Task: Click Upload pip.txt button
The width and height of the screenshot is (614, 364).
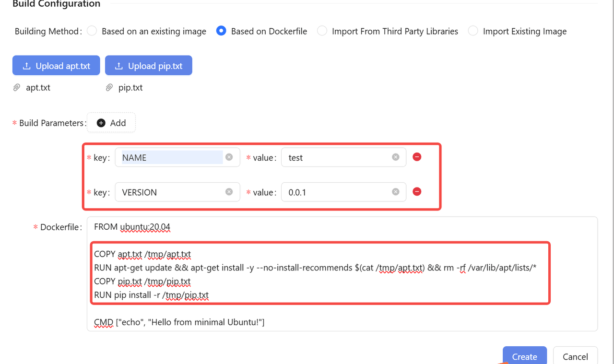Action: click(149, 66)
